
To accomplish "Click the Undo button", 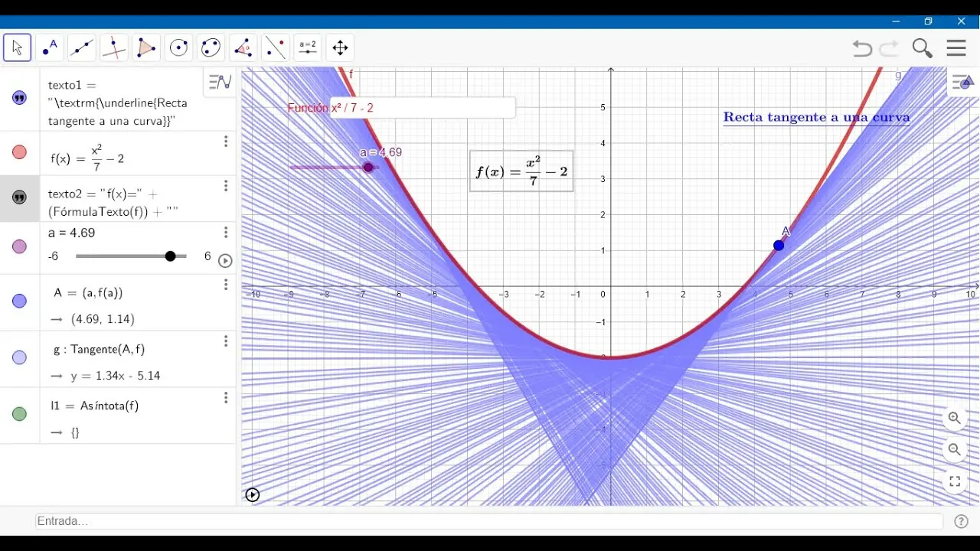I will coord(862,47).
